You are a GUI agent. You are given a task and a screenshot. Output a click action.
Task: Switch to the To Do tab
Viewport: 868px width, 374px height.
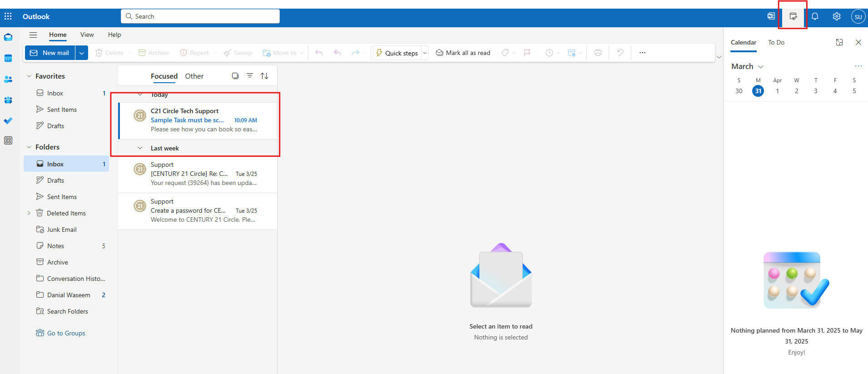click(776, 42)
